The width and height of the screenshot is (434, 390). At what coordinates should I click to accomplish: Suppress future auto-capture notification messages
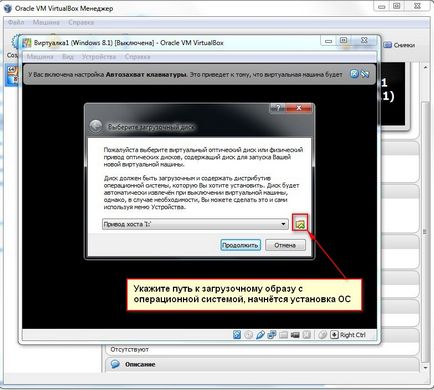point(365,74)
